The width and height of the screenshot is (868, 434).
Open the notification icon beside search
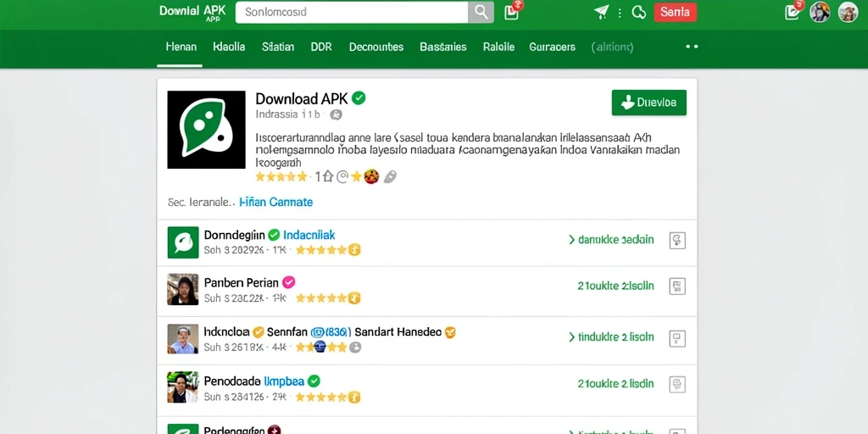(x=512, y=12)
